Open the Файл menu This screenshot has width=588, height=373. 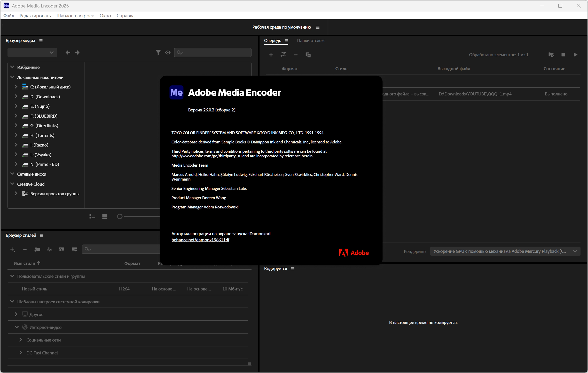9,16
